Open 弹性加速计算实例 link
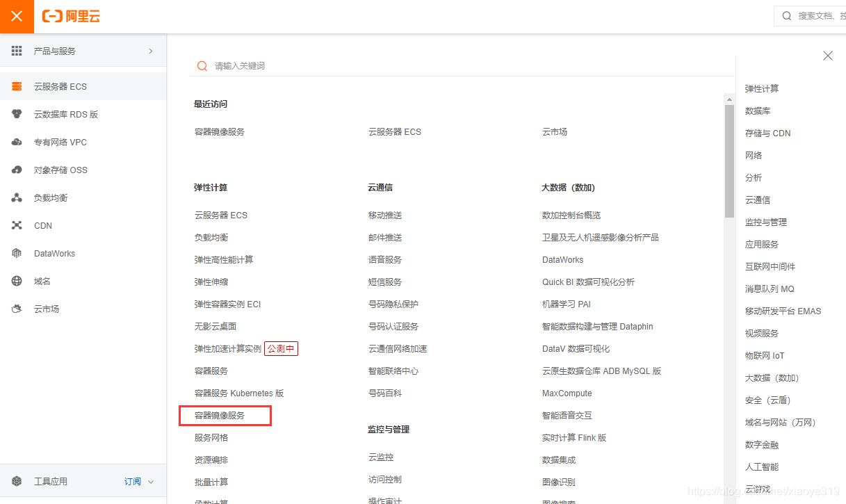846x504 pixels. coord(227,348)
